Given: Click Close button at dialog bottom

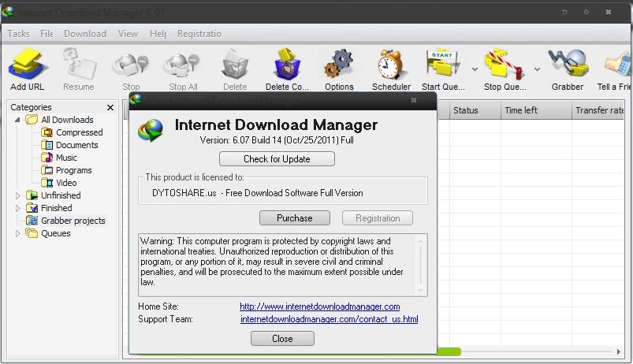Looking at the screenshot, I should point(282,339).
